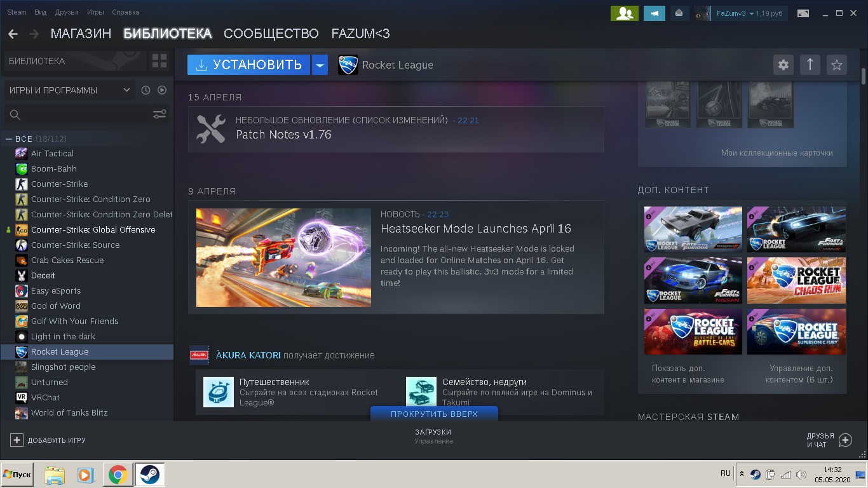The height and width of the screenshot is (488, 868).
Task: Click the УСТАНОВИТЬ install button
Action: (248, 65)
